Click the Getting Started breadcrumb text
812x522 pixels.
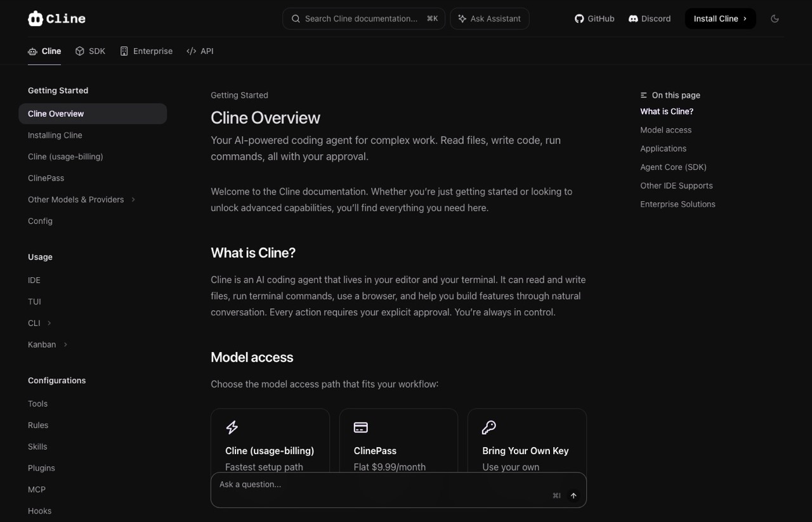[x=239, y=95]
